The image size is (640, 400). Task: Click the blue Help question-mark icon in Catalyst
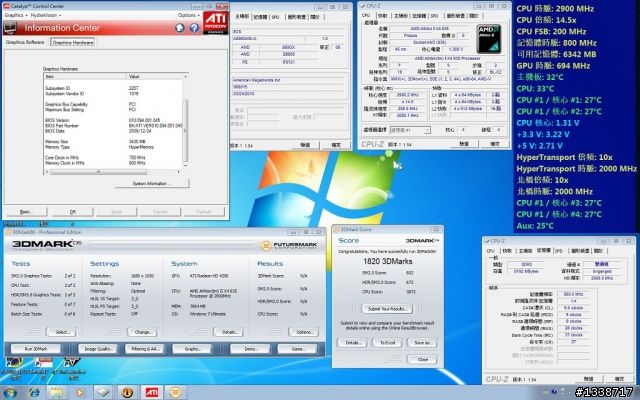(194, 28)
